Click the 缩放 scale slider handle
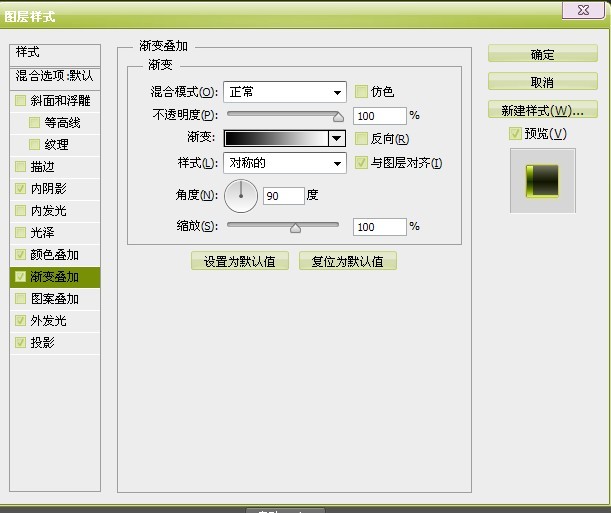The height and width of the screenshot is (513, 611). click(295, 227)
